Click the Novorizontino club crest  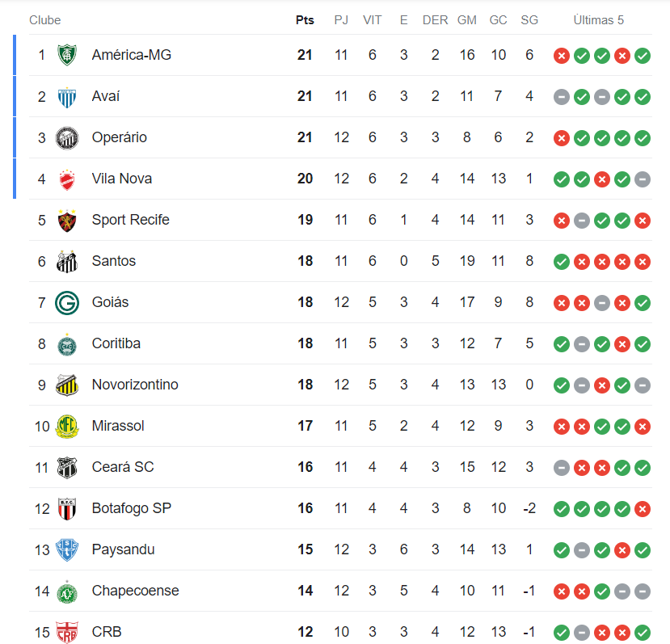67,385
